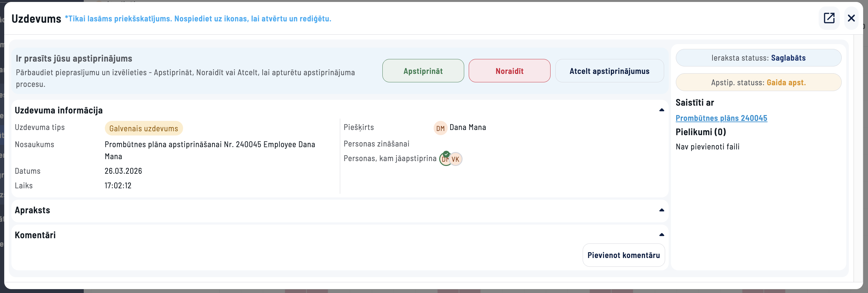The width and height of the screenshot is (868, 293).
Task: Click the Ieraksta statuss Saglabāts badge
Action: 758,58
